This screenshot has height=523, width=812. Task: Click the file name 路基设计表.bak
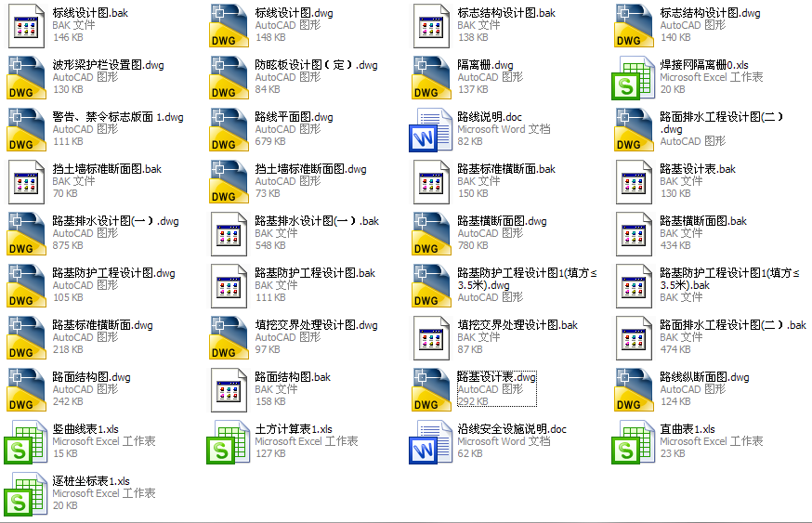tap(698, 169)
